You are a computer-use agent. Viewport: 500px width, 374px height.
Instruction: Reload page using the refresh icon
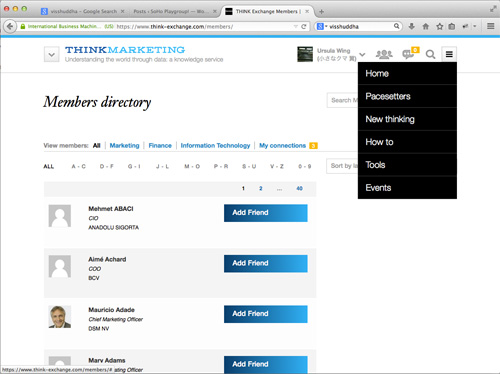[303, 27]
